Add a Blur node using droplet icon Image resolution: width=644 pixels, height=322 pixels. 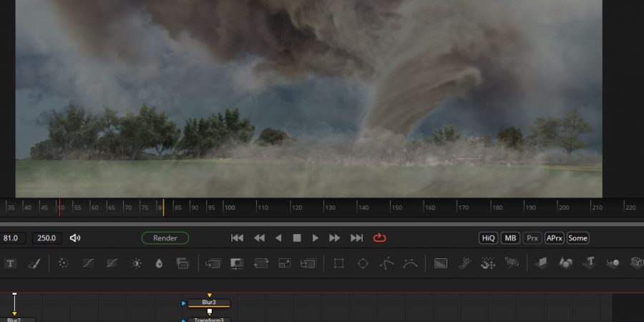click(159, 263)
